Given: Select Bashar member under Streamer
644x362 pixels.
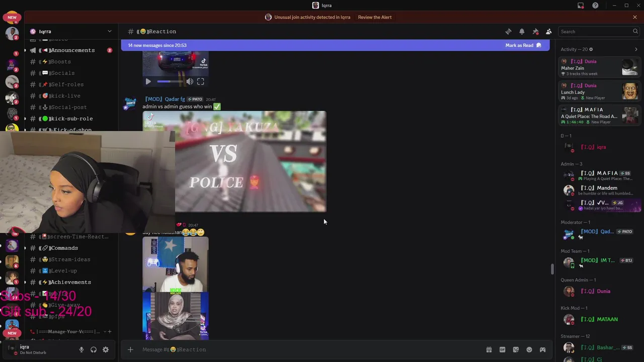Looking at the screenshot, I should [600, 347].
